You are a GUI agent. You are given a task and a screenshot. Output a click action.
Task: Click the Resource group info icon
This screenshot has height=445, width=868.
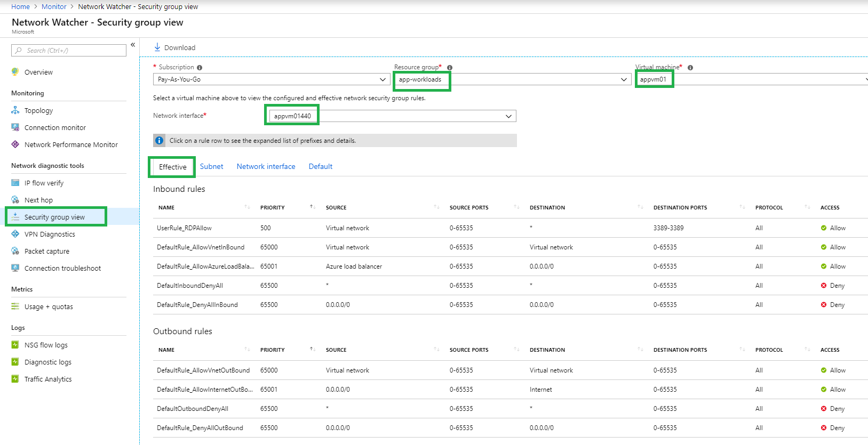450,68
